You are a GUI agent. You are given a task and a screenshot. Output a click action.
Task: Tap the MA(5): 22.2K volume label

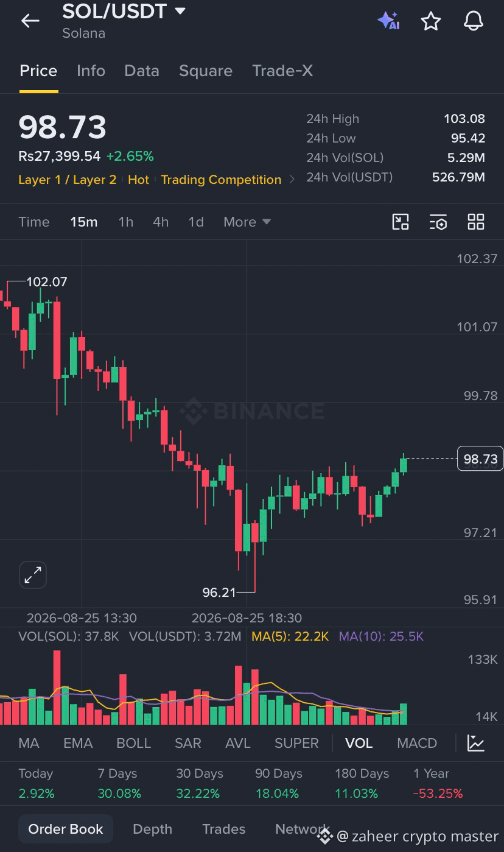click(x=290, y=636)
